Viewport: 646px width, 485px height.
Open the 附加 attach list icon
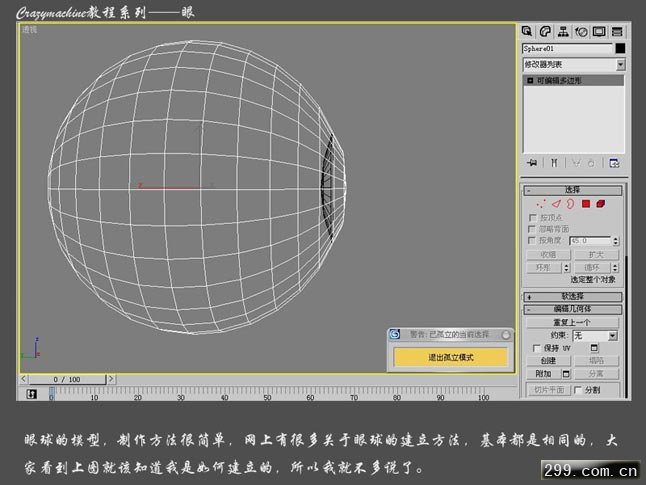coord(566,374)
